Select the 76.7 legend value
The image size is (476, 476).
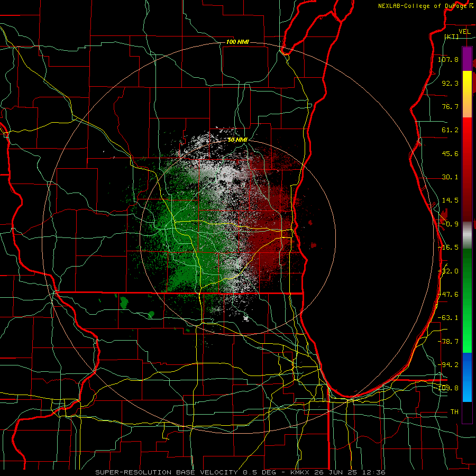(x=450, y=106)
